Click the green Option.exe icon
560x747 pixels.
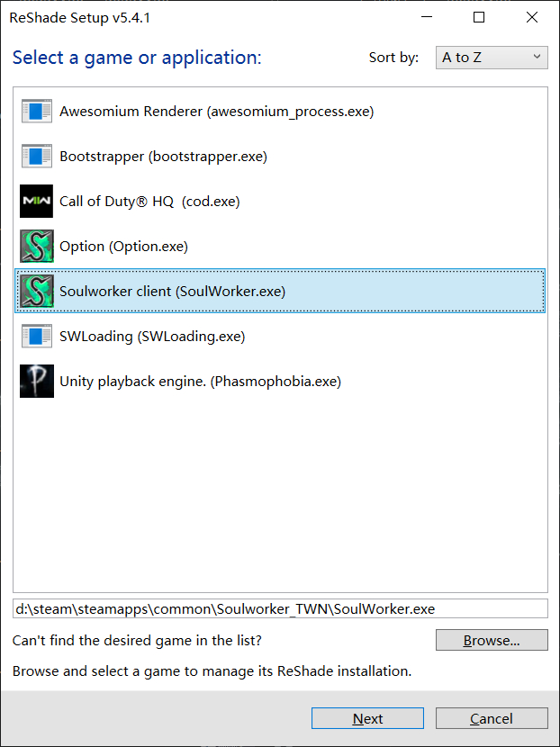pyautogui.click(x=37, y=247)
